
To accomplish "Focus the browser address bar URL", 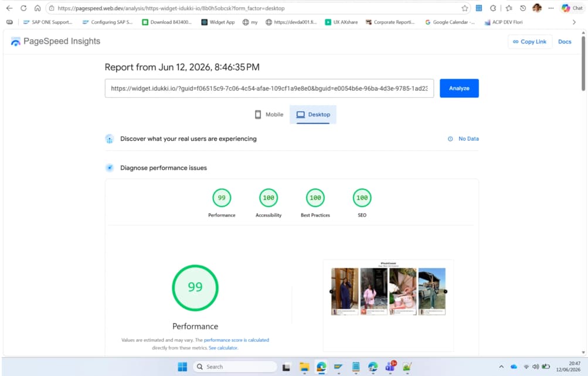I will [171, 8].
